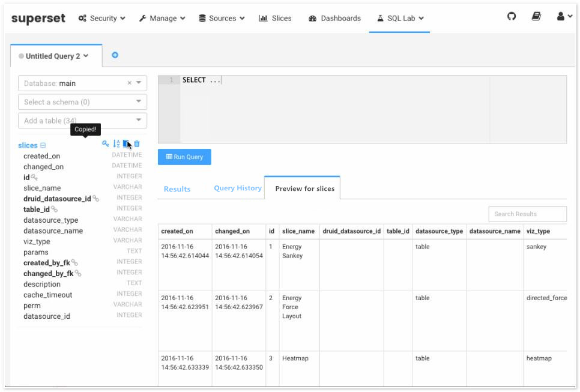The image size is (580, 392).
Task: Click link icon beside changed_by_fk
Action: (78, 273)
